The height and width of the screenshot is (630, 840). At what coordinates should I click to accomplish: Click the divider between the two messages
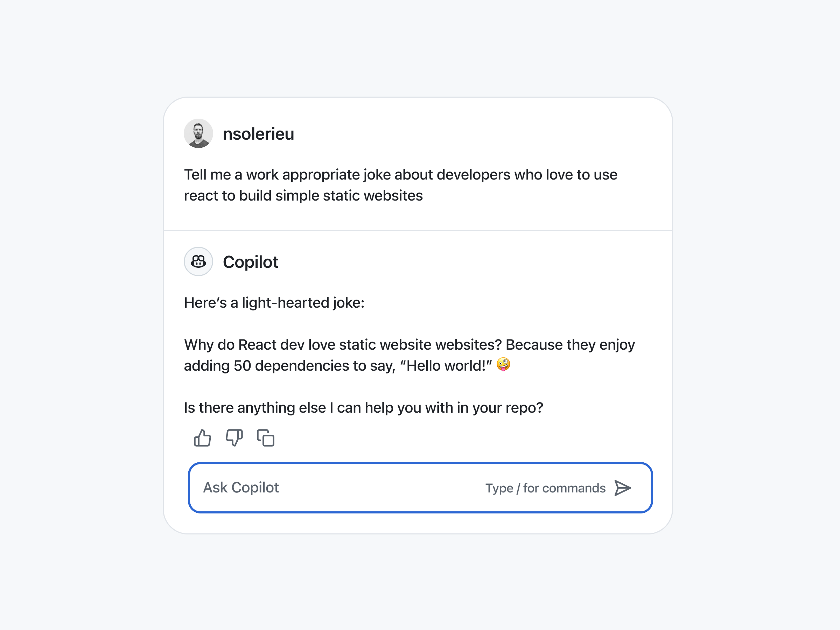418,231
